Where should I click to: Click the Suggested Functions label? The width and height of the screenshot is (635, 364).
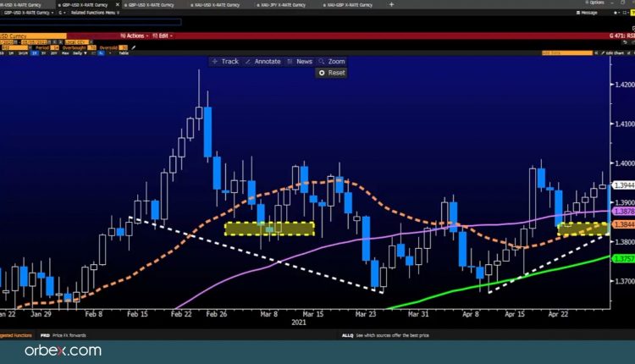click(x=16, y=335)
